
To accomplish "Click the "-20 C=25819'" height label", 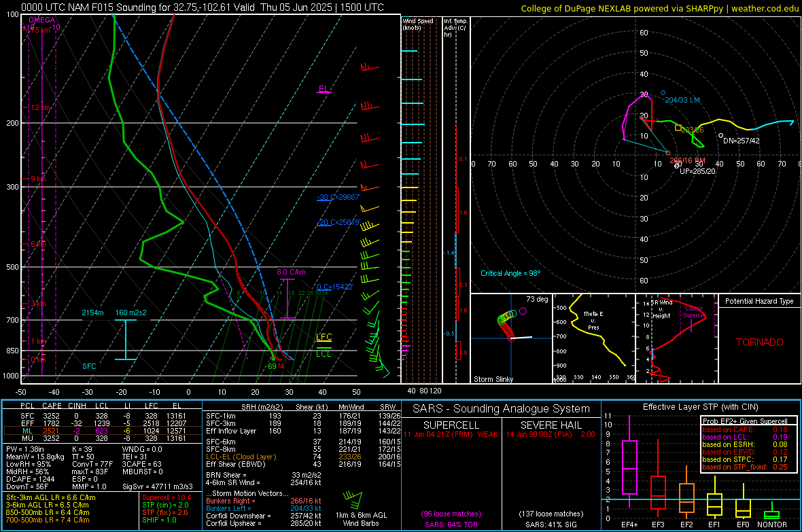I will 338,222.
